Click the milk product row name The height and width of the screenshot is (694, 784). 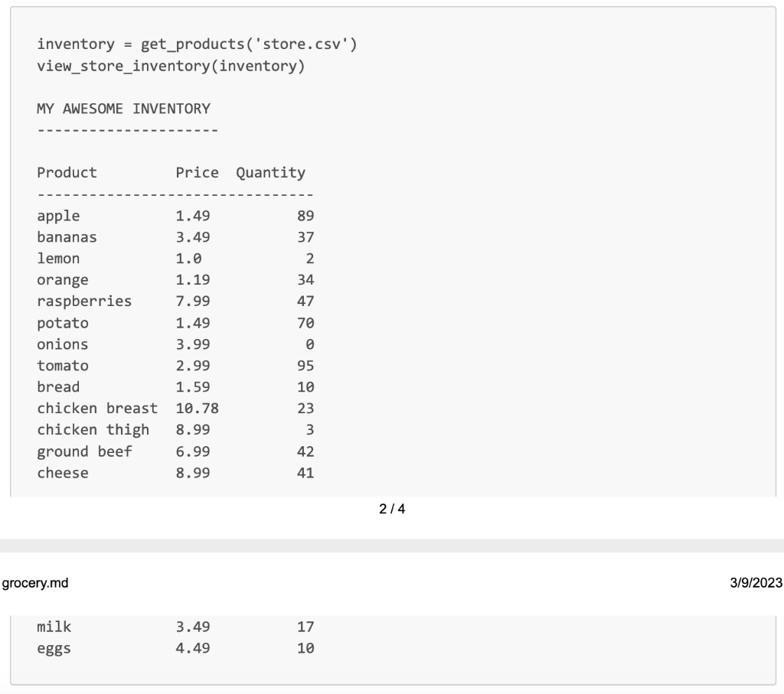pos(54,627)
